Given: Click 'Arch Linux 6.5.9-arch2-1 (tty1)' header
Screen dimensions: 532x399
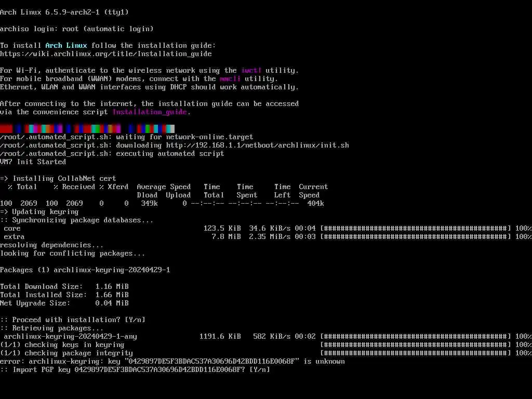Looking at the screenshot, I should coord(64,12).
